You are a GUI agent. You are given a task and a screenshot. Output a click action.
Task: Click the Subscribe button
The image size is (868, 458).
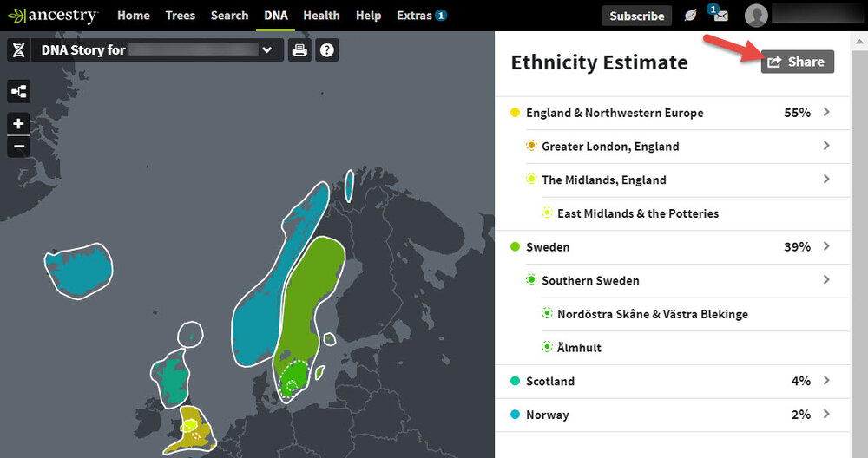click(636, 16)
